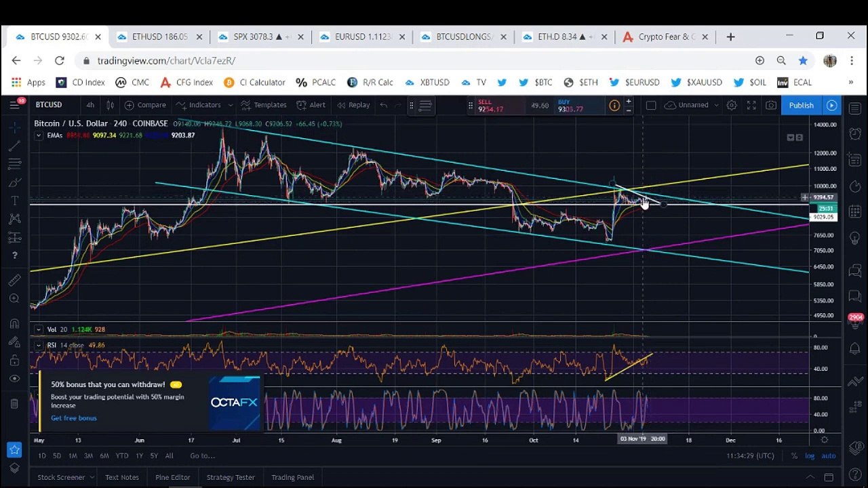Click the BUY price button
868x488 pixels.
point(580,105)
